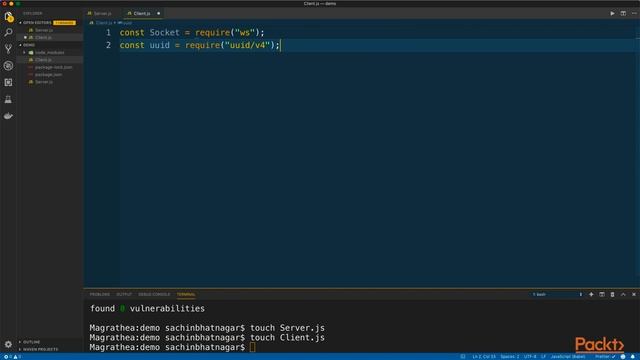Click the notifications bell in status bar

[632, 357]
